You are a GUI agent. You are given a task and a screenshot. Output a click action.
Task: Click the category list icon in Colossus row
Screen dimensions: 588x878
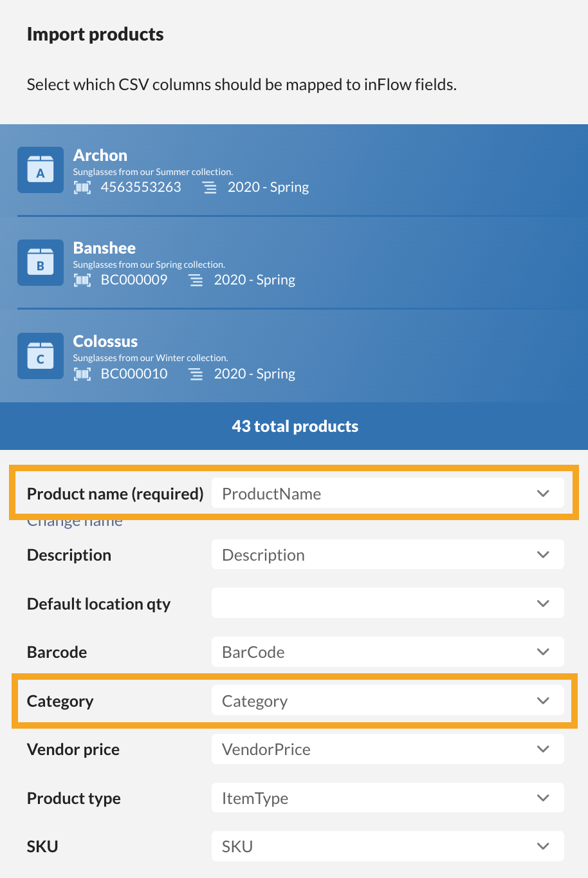pyautogui.click(x=196, y=374)
